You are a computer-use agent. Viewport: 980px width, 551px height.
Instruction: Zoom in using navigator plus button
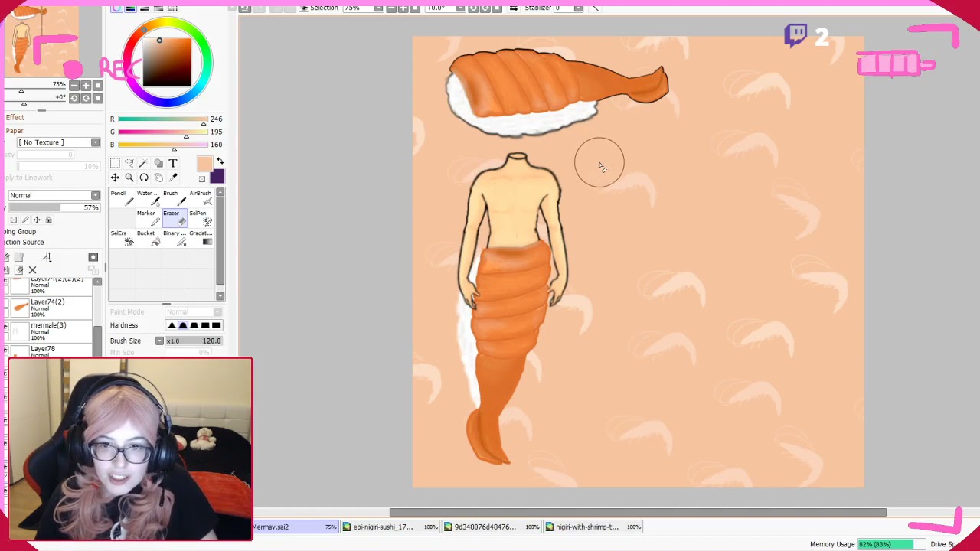86,86
